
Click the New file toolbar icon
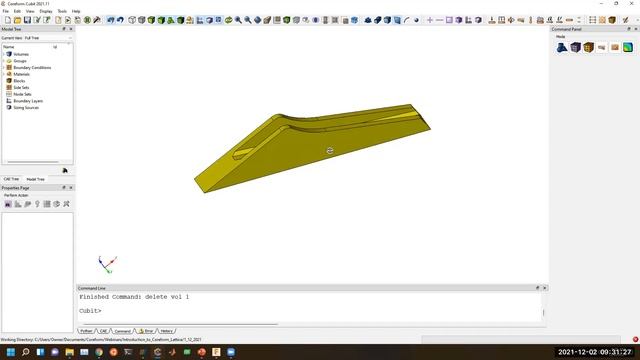click(x=8, y=20)
